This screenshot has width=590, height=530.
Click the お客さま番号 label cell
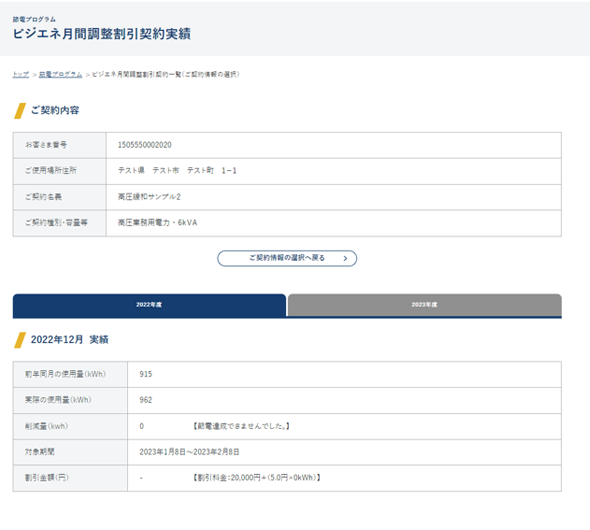[59, 145]
